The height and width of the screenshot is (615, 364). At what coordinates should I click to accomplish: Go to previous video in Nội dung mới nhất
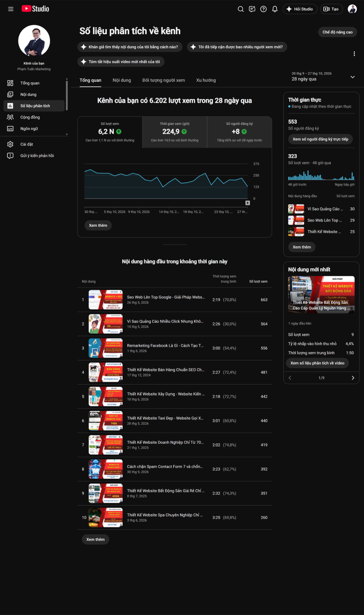290,378
